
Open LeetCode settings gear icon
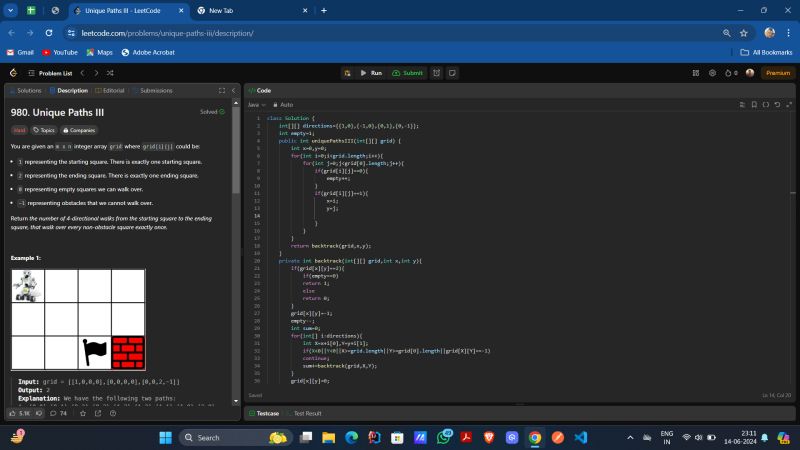711,73
